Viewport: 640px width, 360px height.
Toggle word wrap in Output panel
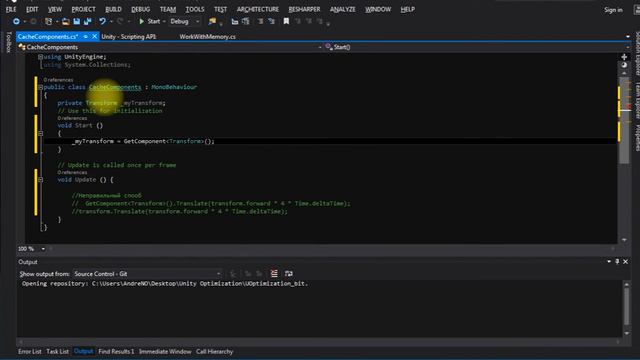[289, 273]
